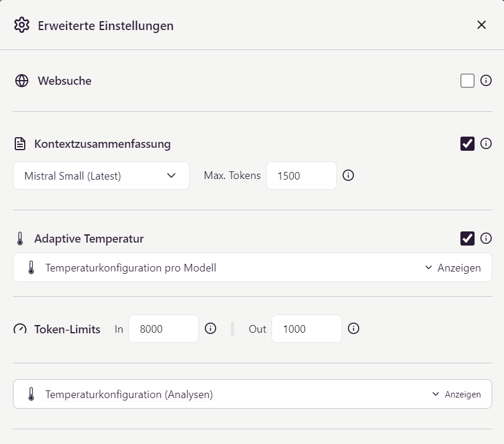Click the Temperaturkonfiguration (Analysen) label text
This screenshot has height=444, width=504.
[x=129, y=395]
